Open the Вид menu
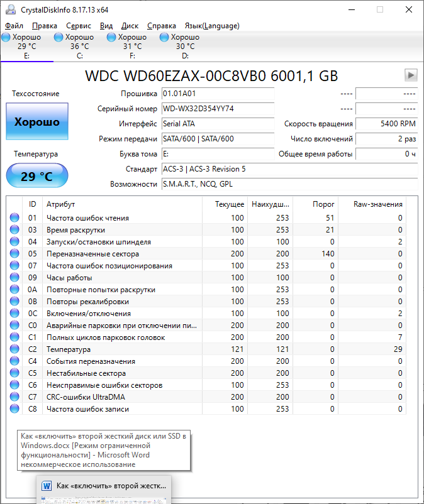This screenshot has height=504, width=424. (x=106, y=26)
